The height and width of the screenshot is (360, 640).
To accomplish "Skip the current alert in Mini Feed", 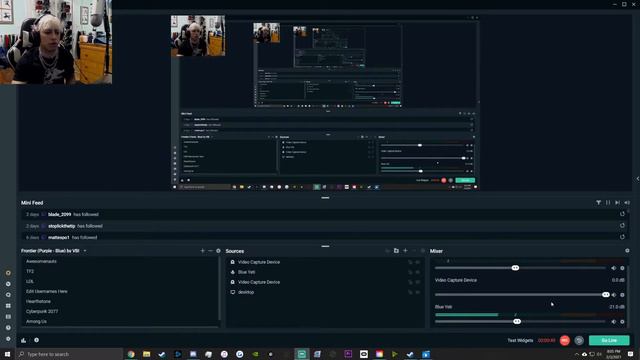I will pyautogui.click(x=618, y=202).
